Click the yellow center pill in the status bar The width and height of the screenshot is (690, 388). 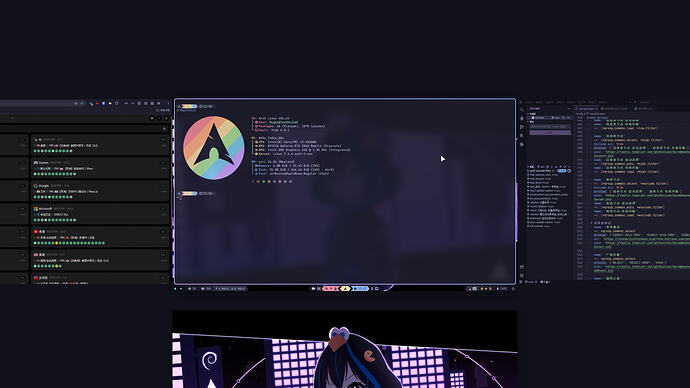coord(345,289)
